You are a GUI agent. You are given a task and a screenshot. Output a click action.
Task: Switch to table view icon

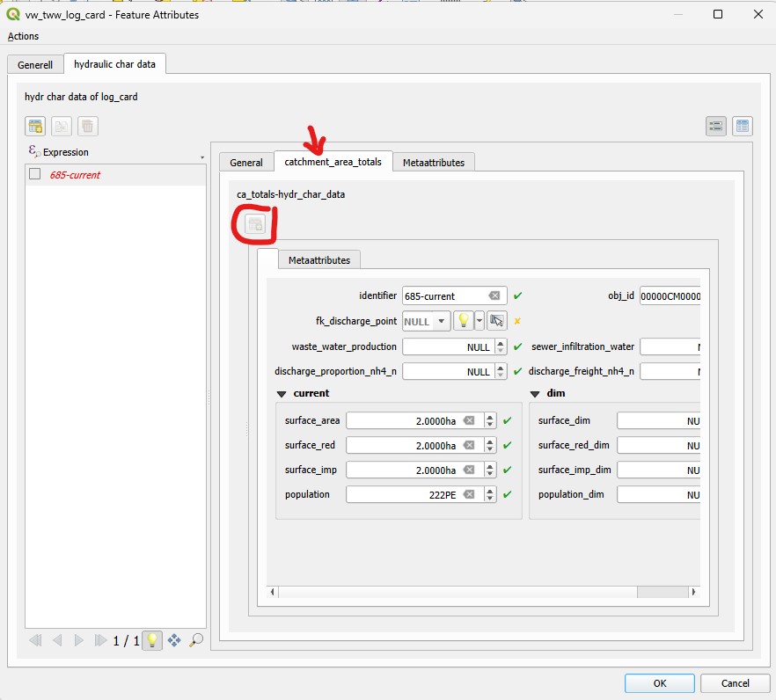(x=743, y=126)
